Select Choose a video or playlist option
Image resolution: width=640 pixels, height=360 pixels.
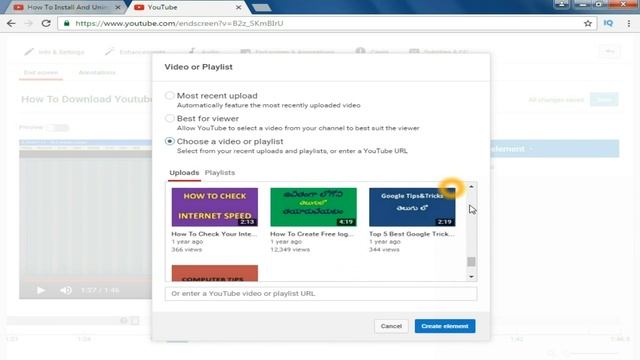(x=169, y=141)
